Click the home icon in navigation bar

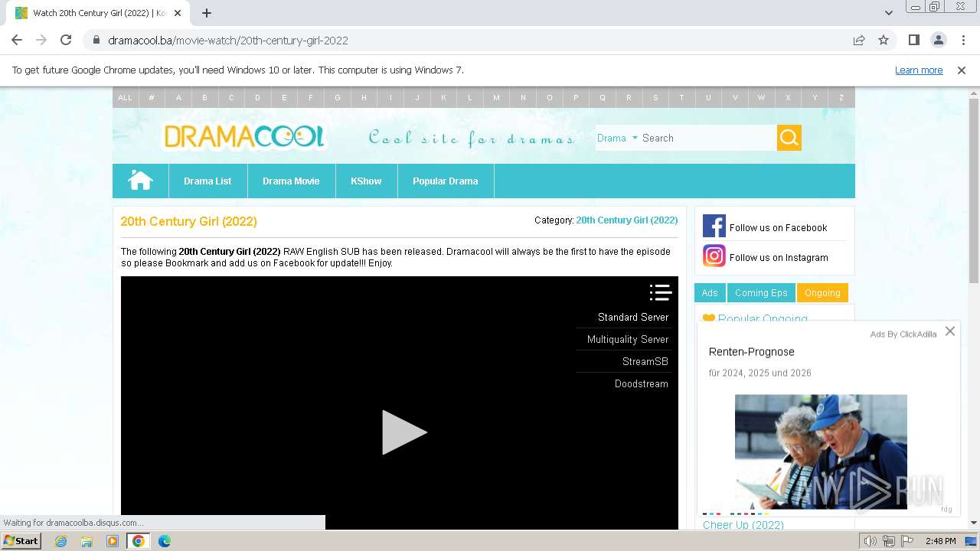(x=140, y=181)
